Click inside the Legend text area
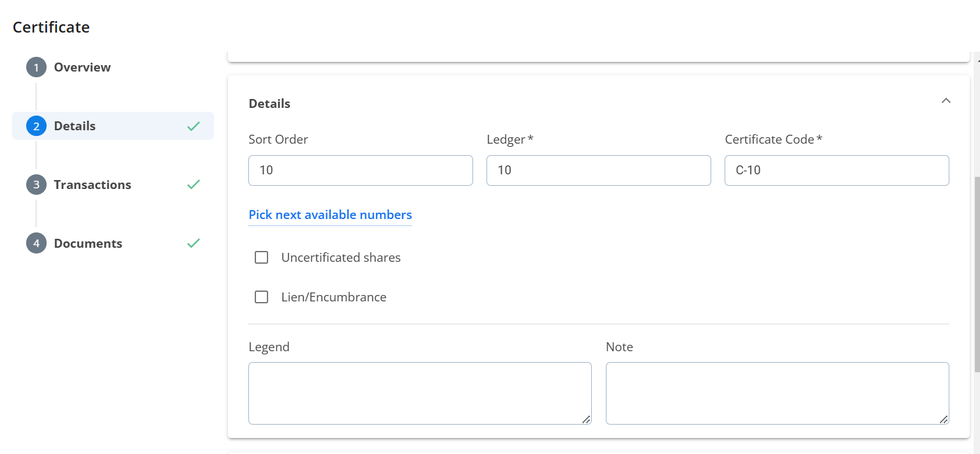Image resolution: width=980 pixels, height=454 pixels. tap(419, 393)
